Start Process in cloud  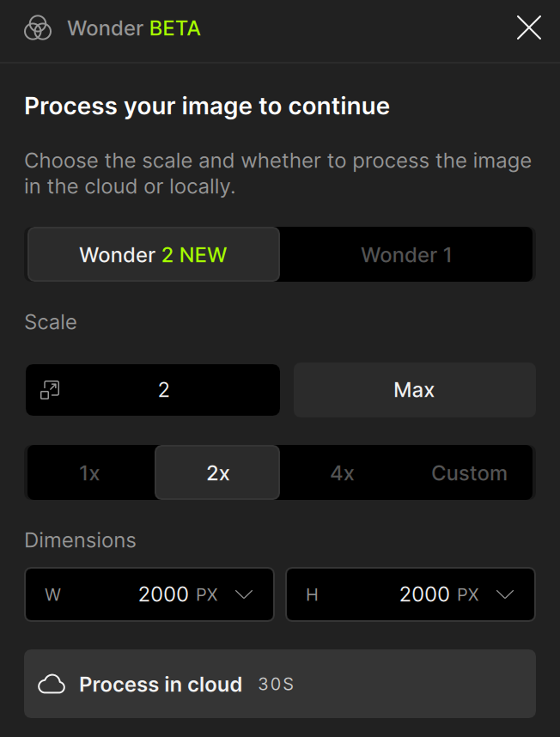(x=279, y=684)
